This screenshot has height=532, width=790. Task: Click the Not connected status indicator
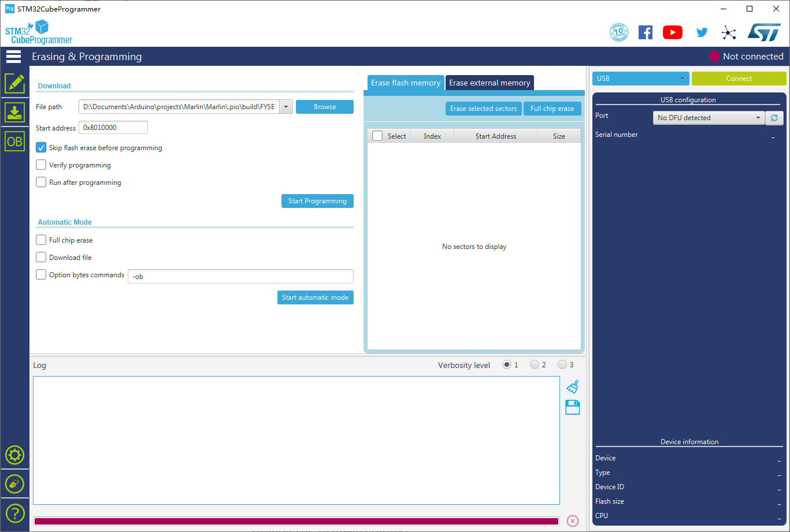(746, 57)
